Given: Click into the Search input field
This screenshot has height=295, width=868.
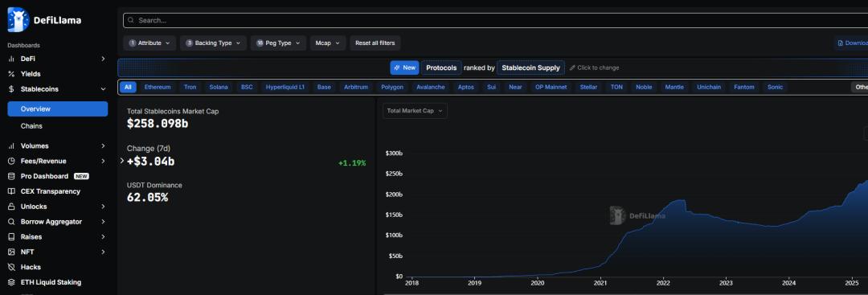Looking at the screenshot, I should (x=495, y=20).
